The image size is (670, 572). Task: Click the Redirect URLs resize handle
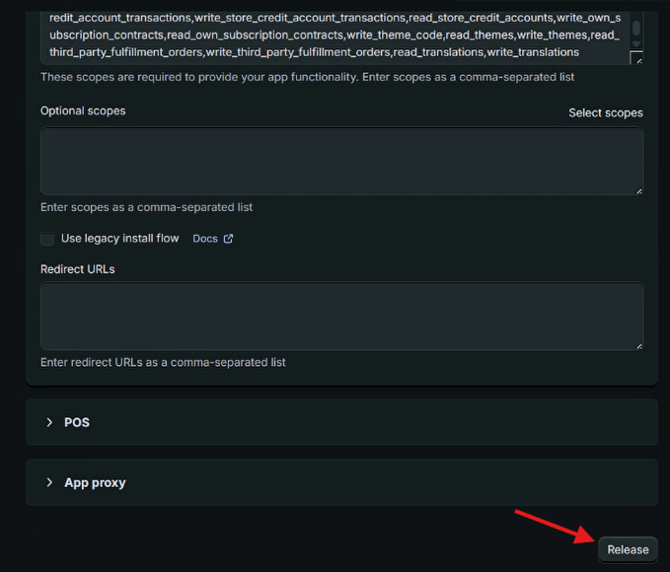638,345
